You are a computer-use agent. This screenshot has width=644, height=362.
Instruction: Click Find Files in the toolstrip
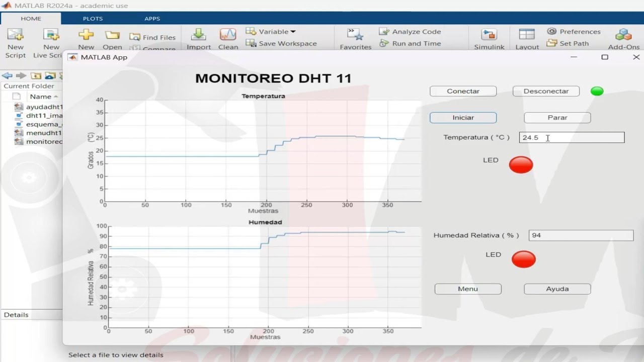[153, 37]
